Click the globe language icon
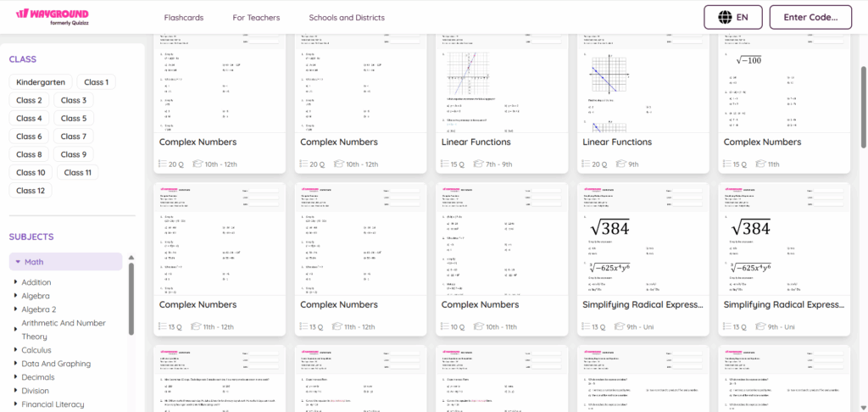The image size is (868, 412). (724, 17)
